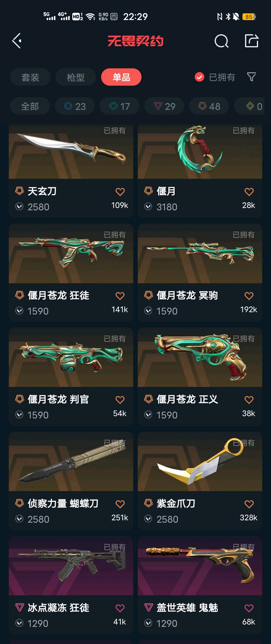Like 盖世英雄 鬼魅 with heart icon
Screen dimensions: 271x644
[x=249, y=608]
